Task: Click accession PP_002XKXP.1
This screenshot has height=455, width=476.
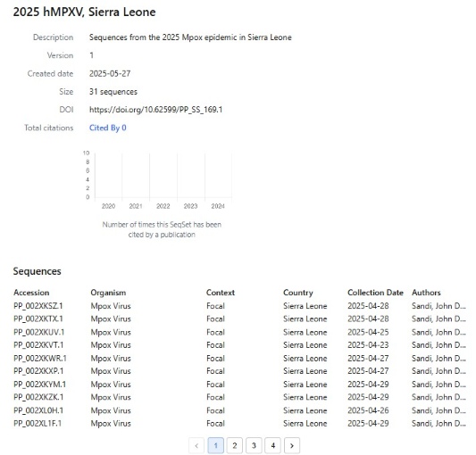Action: point(38,371)
